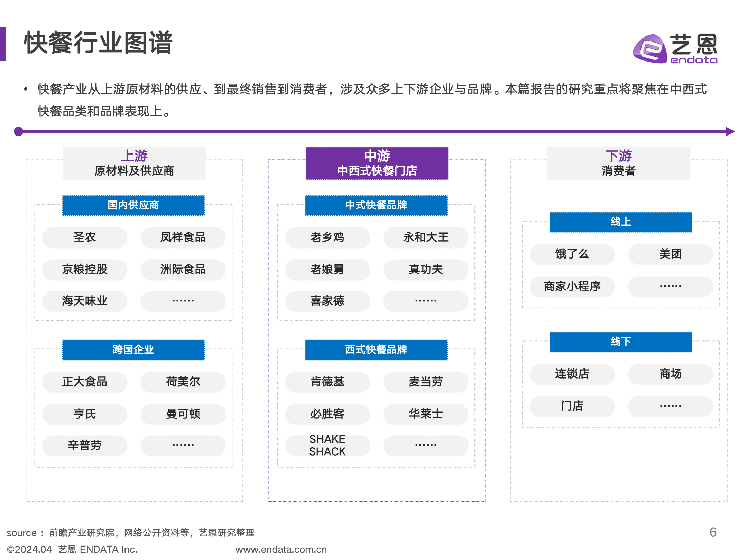Click the 线下 blue label
The width and height of the screenshot is (747, 560).
point(621,342)
